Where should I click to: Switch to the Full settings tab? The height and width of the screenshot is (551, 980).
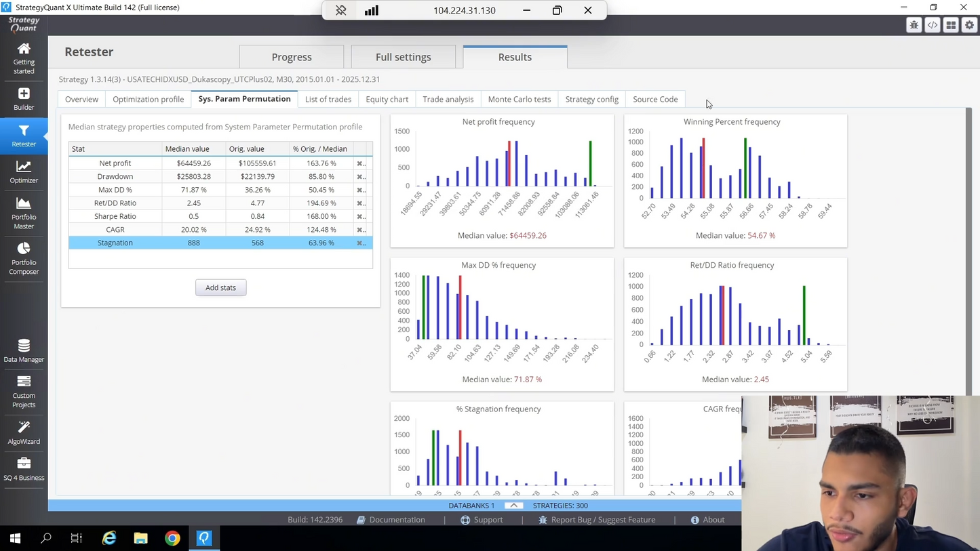coord(403,57)
